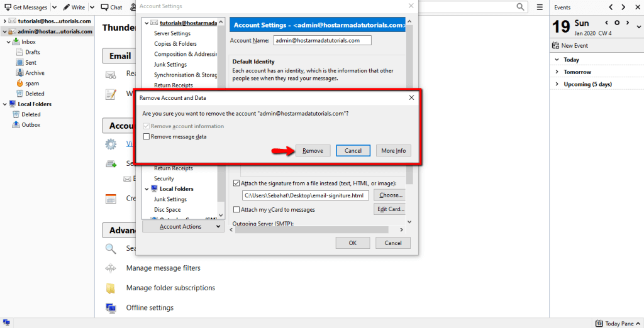Open the Chat toolbar button
Image resolution: width=644 pixels, height=328 pixels.
pyautogui.click(x=112, y=8)
